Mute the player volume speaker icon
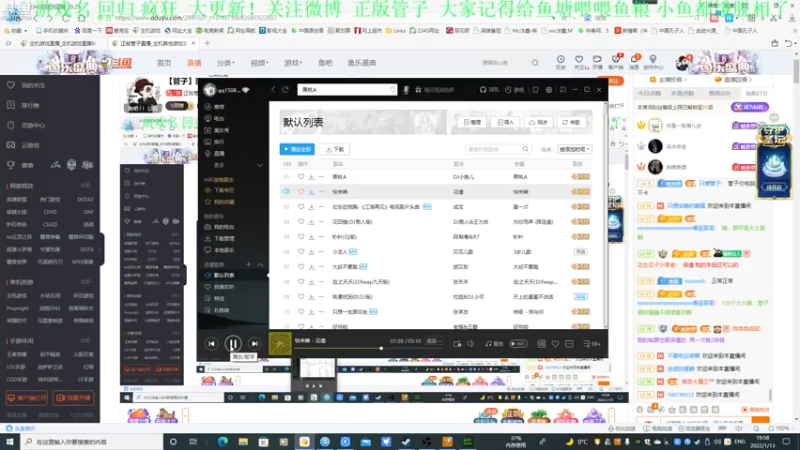Viewport: 800px width, 450px height. point(470,344)
